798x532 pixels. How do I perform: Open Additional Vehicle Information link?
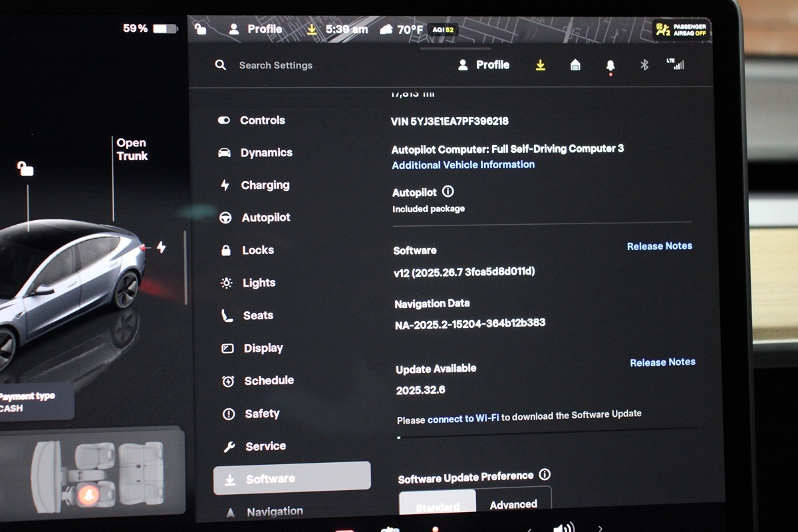(463, 165)
